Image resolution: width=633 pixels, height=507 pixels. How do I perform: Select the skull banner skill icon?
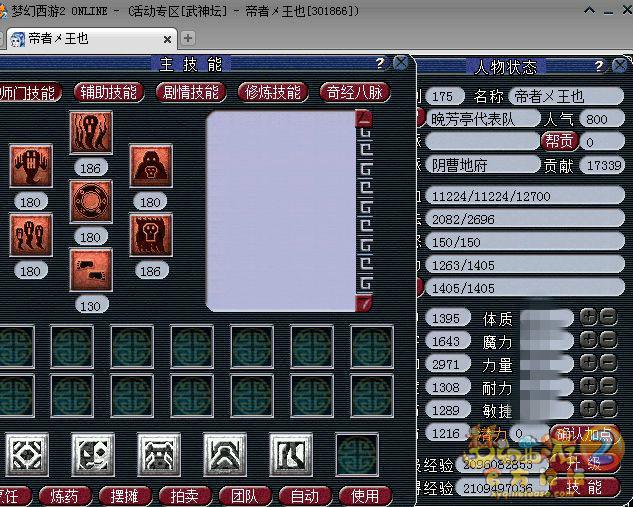point(151,235)
